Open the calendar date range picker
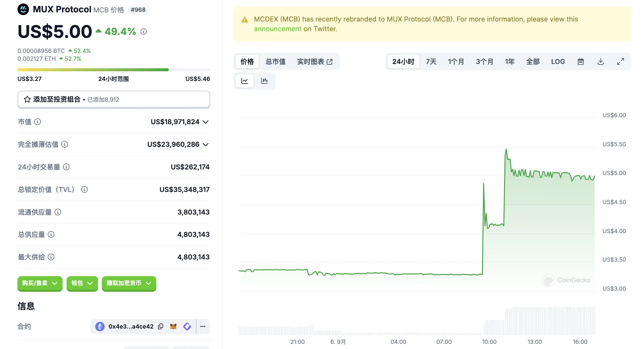644x349 pixels. [x=581, y=62]
